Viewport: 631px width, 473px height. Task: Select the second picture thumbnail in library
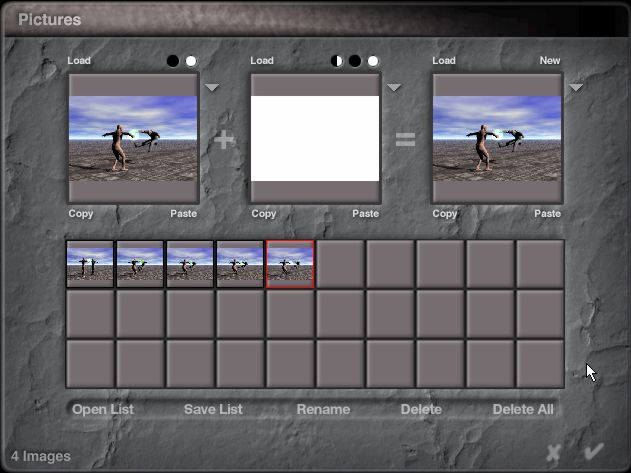(140, 264)
